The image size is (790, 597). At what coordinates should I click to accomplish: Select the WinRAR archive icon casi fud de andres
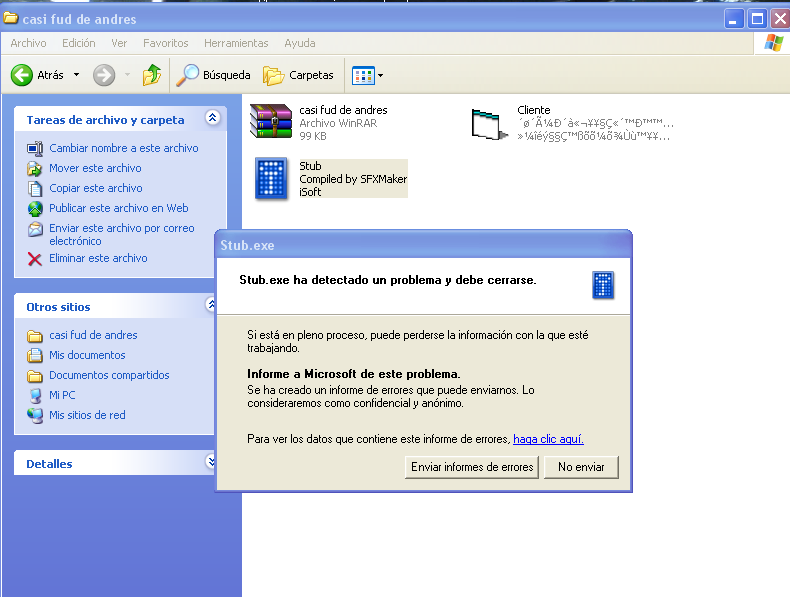click(x=271, y=121)
